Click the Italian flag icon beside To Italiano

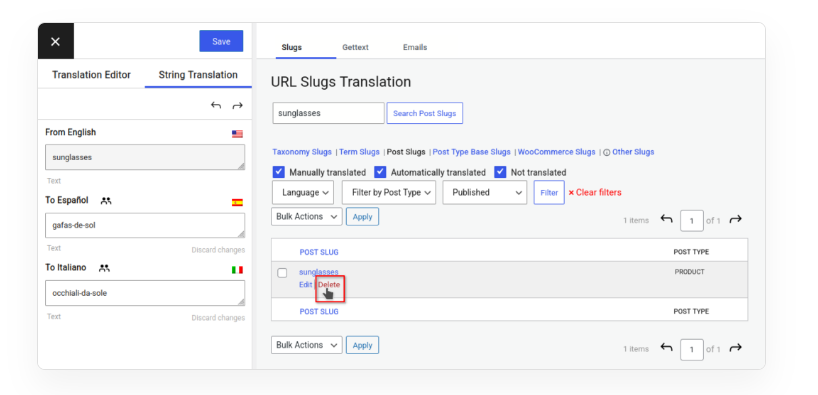[237, 270]
